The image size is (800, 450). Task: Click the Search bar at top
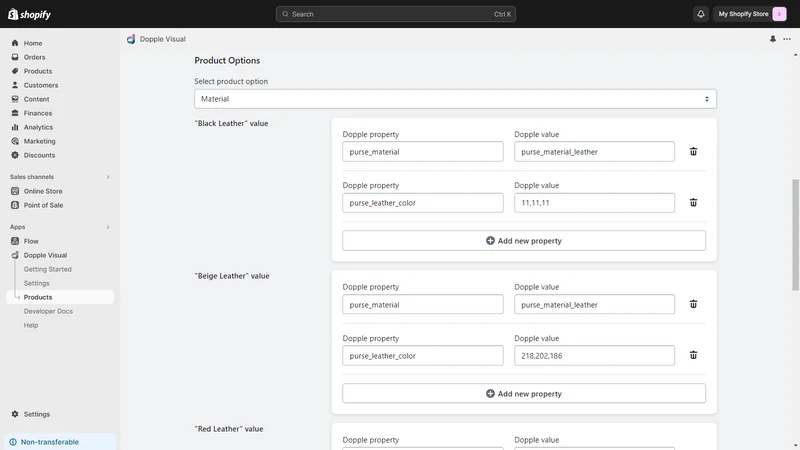[x=396, y=14]
